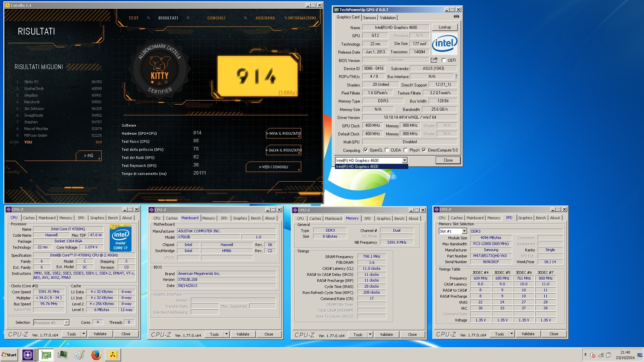The height and width of the screenshot is (362, 644).
Task: Launch Firefox from the taskbar
Action: [x=96, y=355]
